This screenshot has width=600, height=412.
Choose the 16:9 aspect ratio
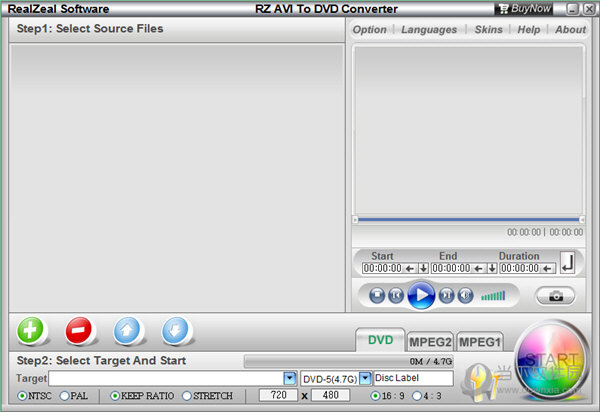coord(376,396)
